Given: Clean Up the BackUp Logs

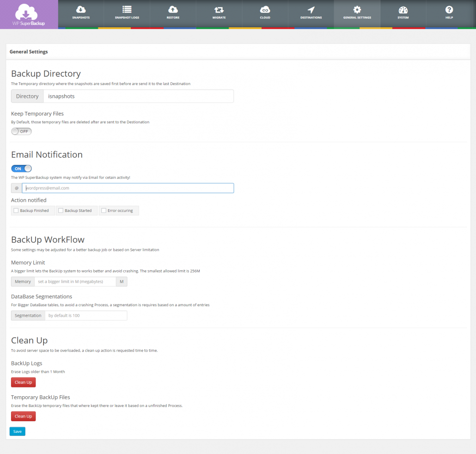Looking at the screenshot, I should click(x=23, y=382).
